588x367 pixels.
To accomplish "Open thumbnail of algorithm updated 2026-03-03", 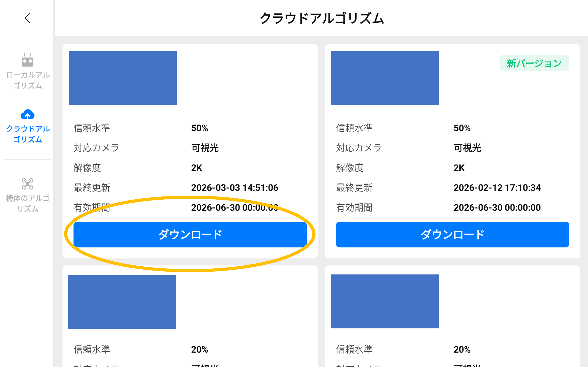I will click(123, 78).
